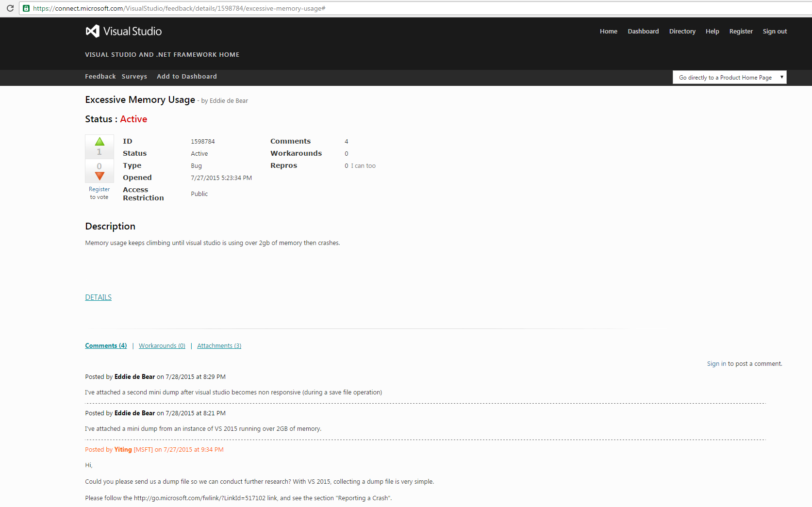Image resolution: width=812 pixels, height=507 pixels.
Task: Switch to the Attachments (3) tab
Action: pyautogui.click(x=219, y=345)
